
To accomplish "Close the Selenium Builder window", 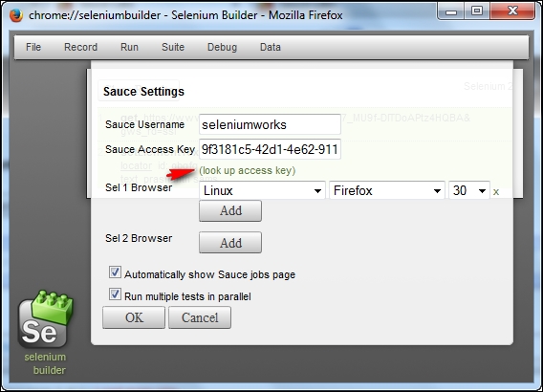I will (512, 11).
